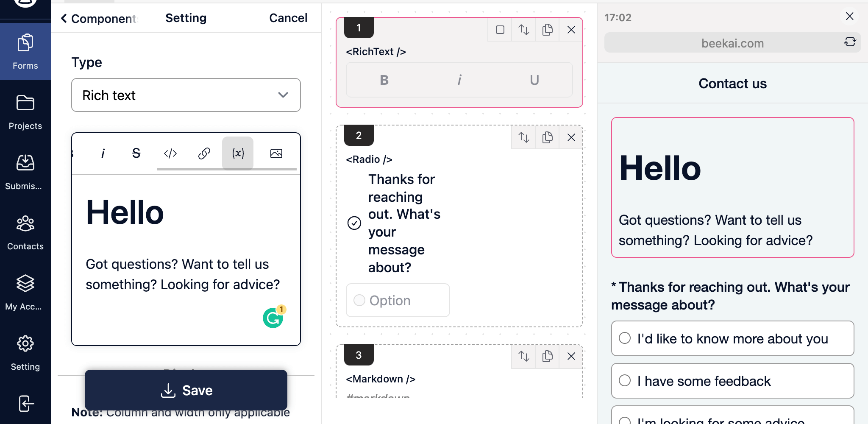
Task: Toggle the square icon on RichText component 1
Action: (x=500, y=30)
